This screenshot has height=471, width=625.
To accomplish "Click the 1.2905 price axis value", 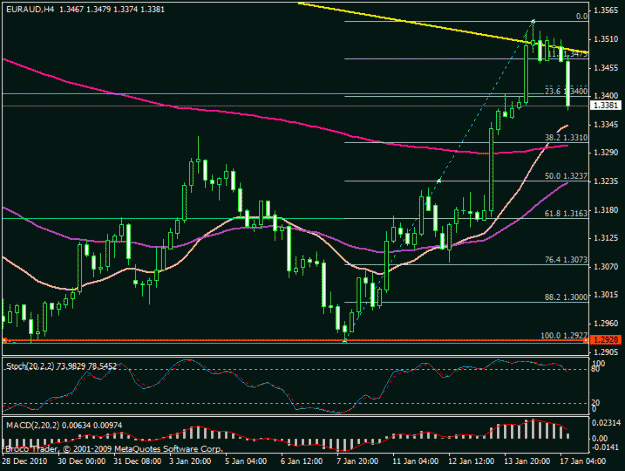I will tap(606, 352).
